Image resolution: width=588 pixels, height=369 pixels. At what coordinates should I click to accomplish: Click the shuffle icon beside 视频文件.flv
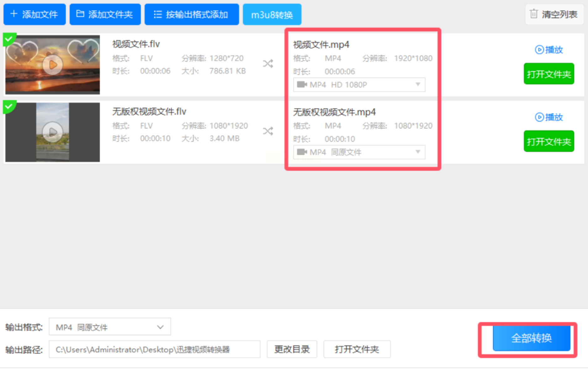(x=268, y=64)
